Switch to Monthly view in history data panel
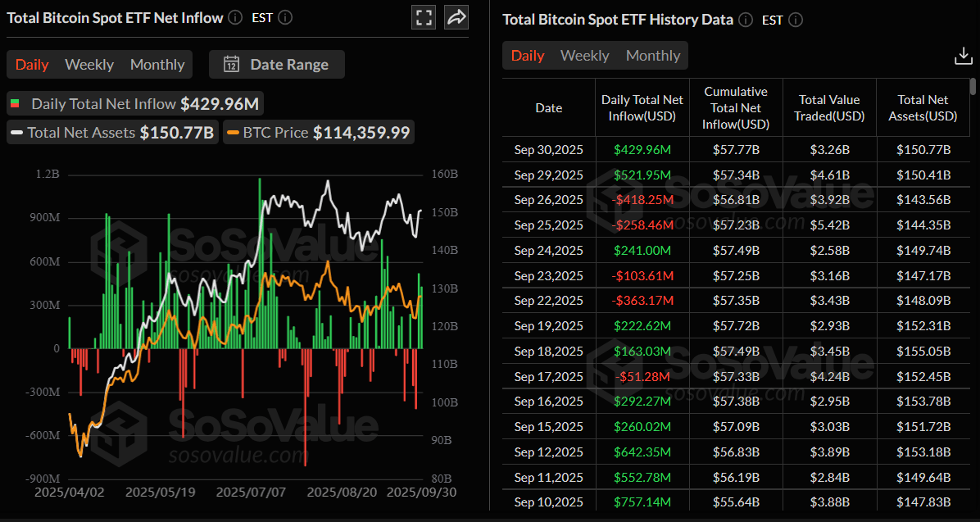Viewport: 980px width, 522px height. pos(653,56)
